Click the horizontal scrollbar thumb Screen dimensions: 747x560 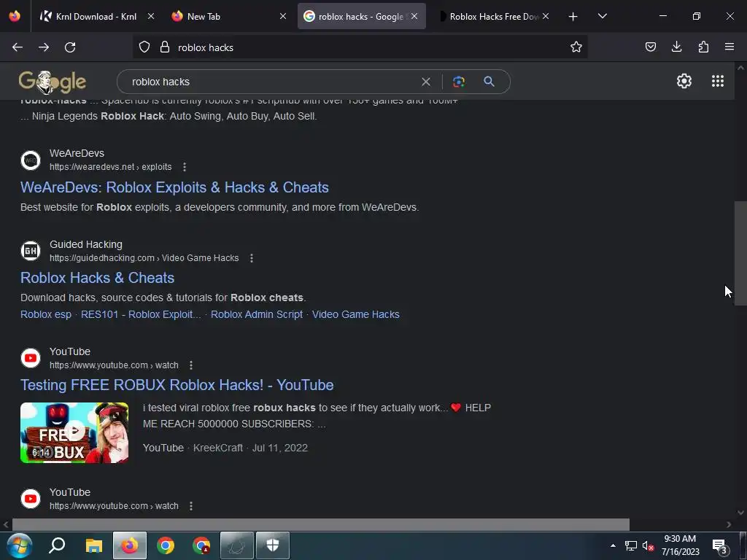(x=321, y=524)
